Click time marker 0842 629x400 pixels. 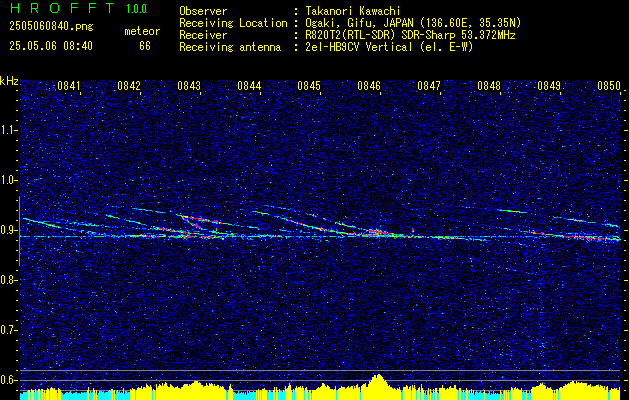129,85
